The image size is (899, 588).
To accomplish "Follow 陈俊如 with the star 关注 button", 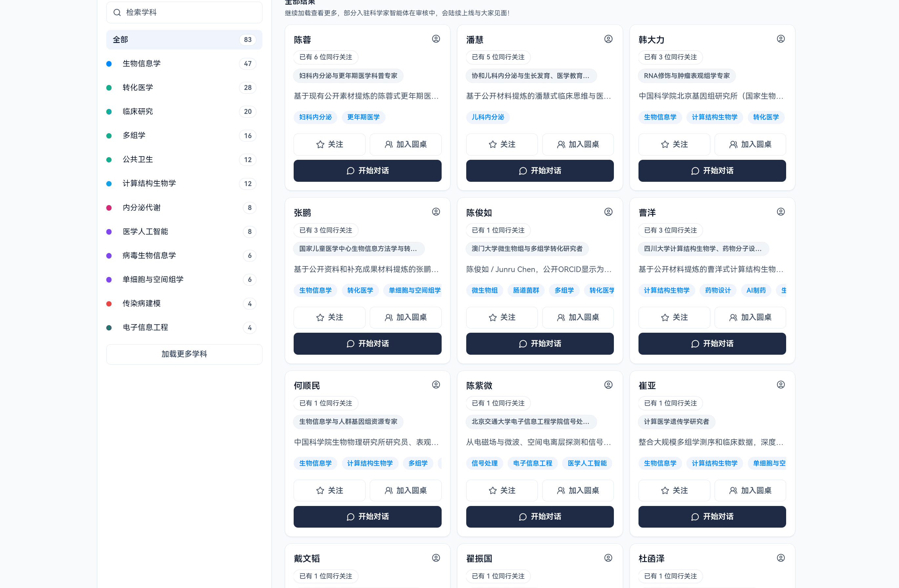I will [x=502, y=317].
